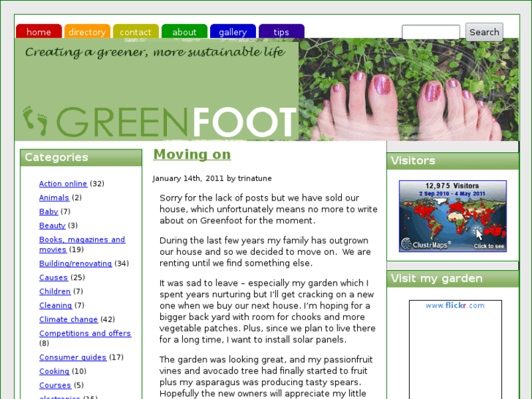Click the ClustrMaps visitors map

(x=453, y=216)
